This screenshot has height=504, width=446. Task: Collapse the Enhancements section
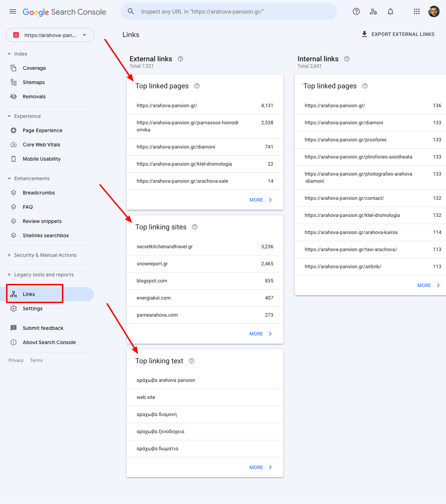[x=32, y=178]
